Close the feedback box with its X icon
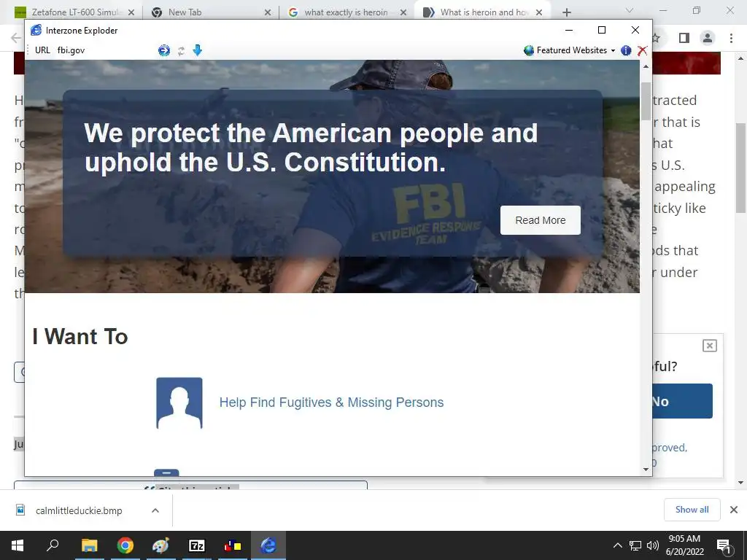Viewport: 747px width, 560px height. [x=709, y=346]
